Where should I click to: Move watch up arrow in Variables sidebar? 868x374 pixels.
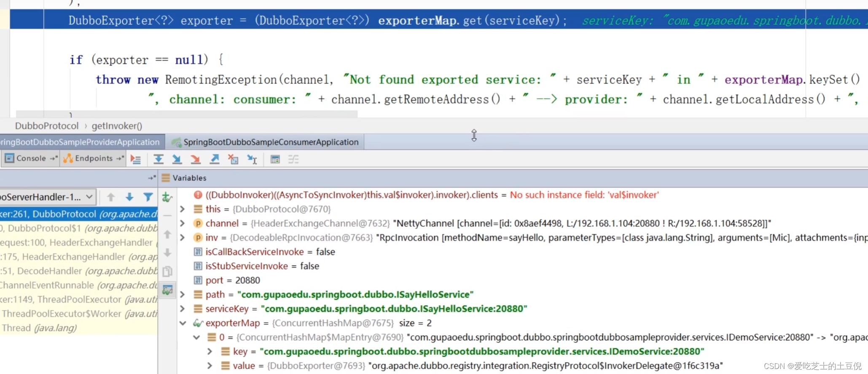[x=167, y=234]
